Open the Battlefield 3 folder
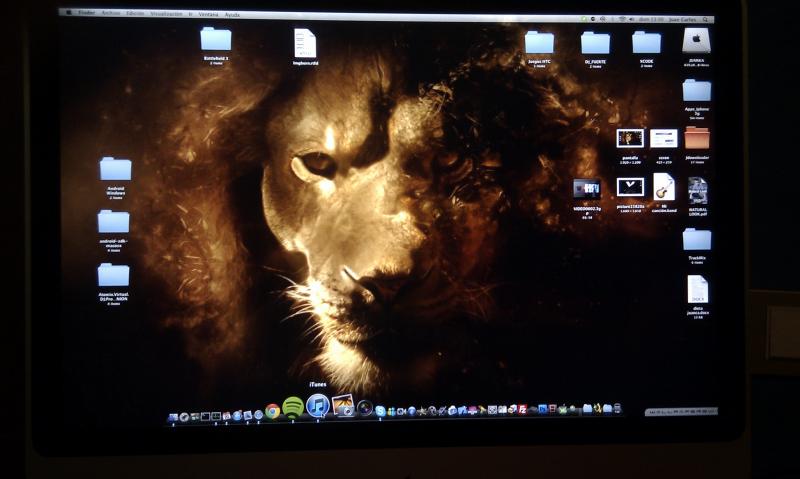Viewport: 800px width, 479px height. (x=215, y=40)
